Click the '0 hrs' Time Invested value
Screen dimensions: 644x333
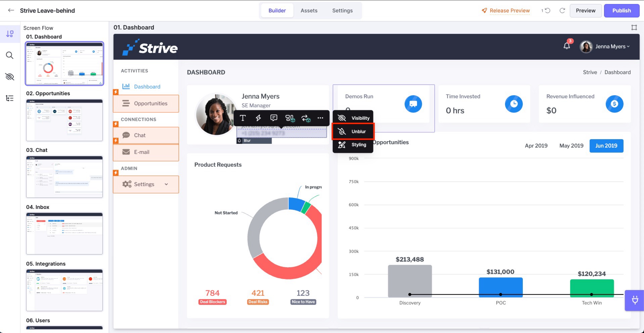coord(455,111)
